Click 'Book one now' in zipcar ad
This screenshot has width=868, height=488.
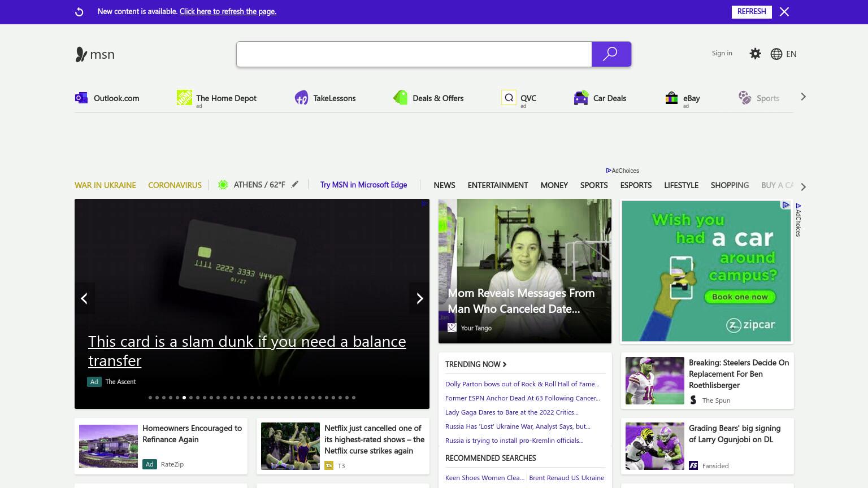click(740, 297)
